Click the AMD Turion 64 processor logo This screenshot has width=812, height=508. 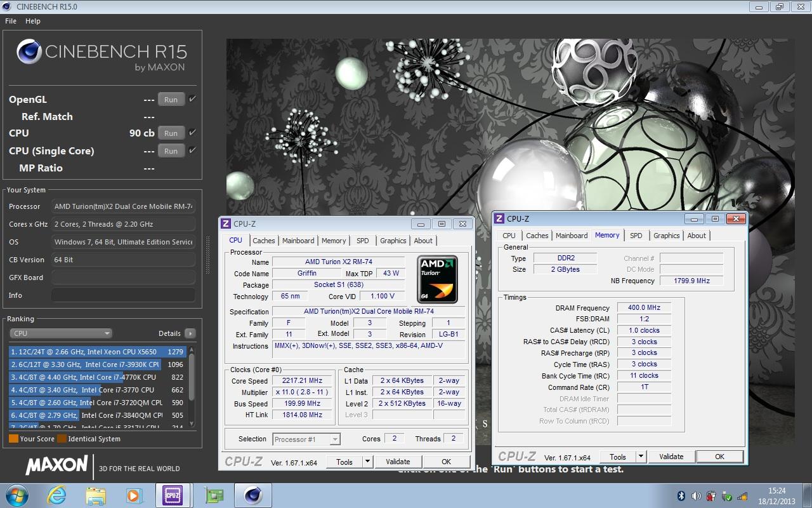tap(437, 279)
